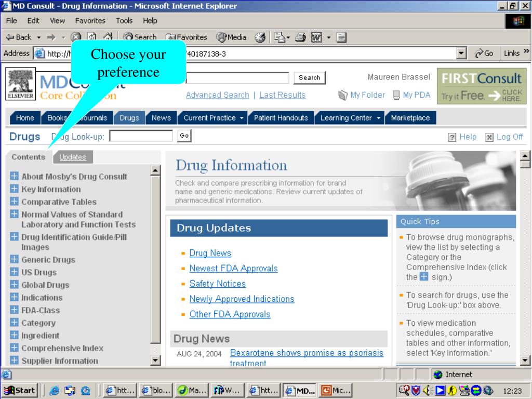Open the Newly Approved Indications link
This screenshot has width=532, height=399.
(242, 299)
